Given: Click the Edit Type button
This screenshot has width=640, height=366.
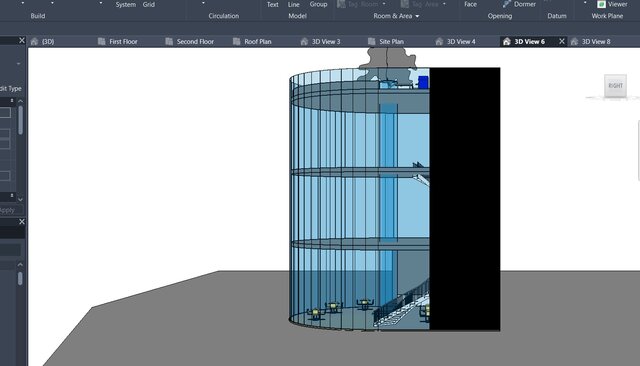Looking at the screenshot, I should tap(11, 89).
